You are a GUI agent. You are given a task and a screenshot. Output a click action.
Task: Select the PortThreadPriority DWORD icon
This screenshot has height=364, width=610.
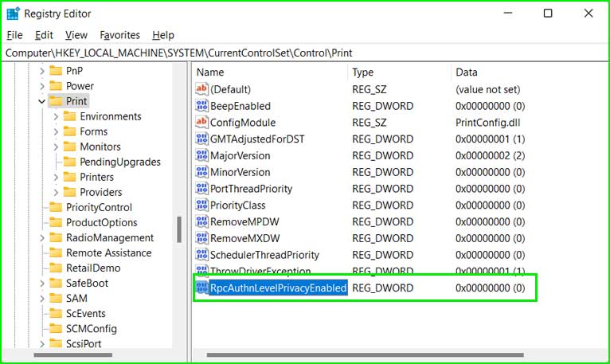(x=201, y=188)
